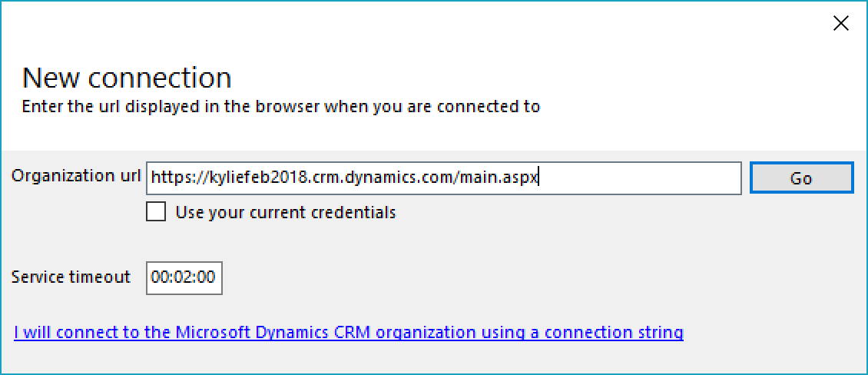The width and height of the screenshot is (868, 375).
Task: Click the 'Use your current credentials' label text
Action: click(286, 212)
